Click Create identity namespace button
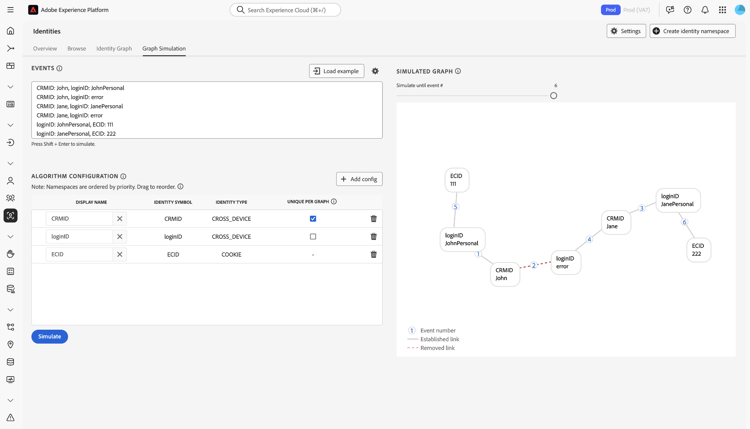Viewport: 750px width, 429px height. pyautogui.click(x=692, y=31)
